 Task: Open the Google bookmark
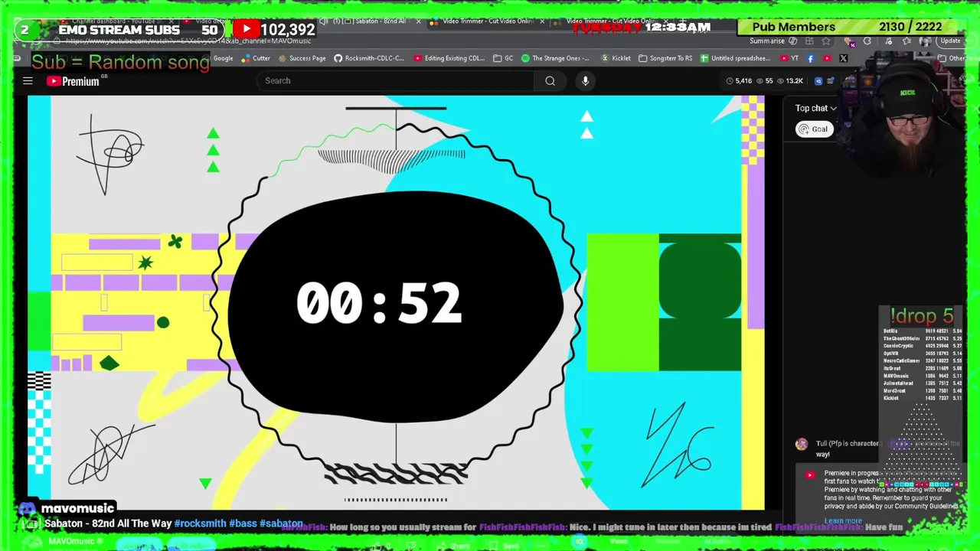(x=223, y=58)
